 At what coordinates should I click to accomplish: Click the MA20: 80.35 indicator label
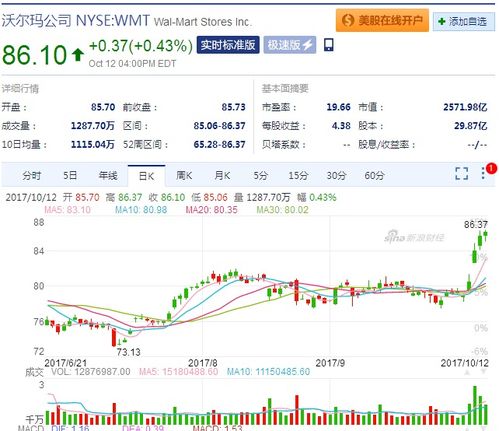pyautogui.click(x=212, y=210)
